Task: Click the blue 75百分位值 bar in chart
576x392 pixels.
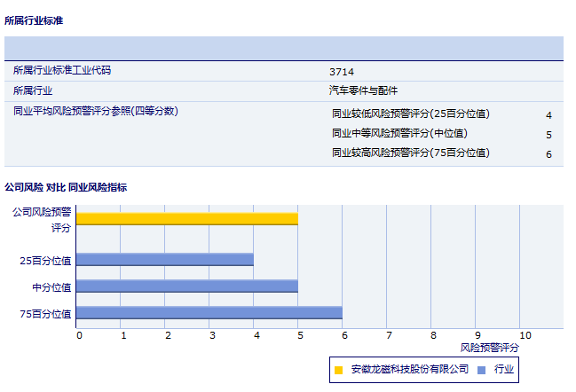Action: (209, 312)
